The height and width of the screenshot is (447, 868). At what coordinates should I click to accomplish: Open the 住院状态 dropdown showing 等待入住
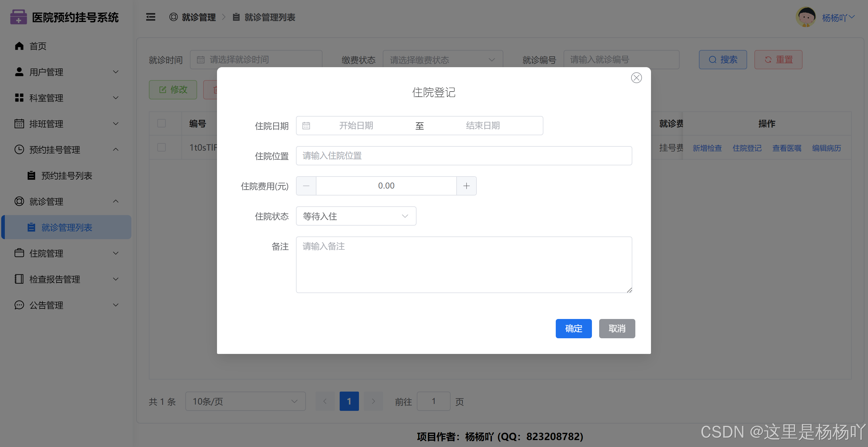(356, 216)
